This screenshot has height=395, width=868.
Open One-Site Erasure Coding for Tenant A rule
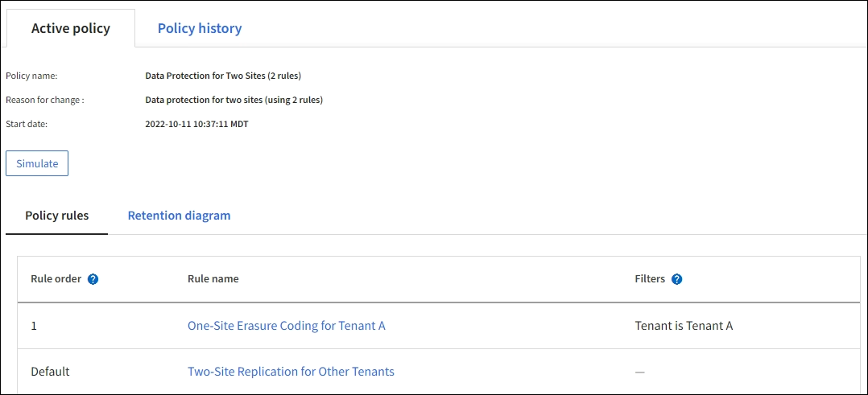(x=287, y=326)
